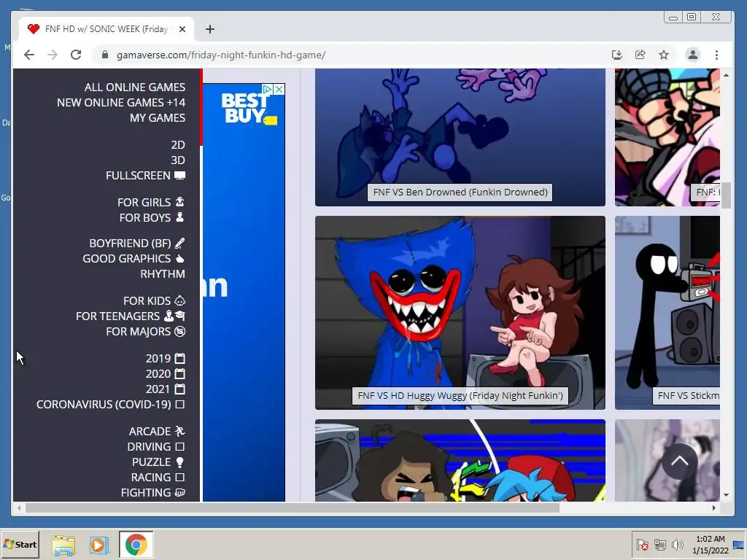Image resolution: width=747 pixels, height=560 pixels.
Task: Click the Chrome back arrow
Action: point(29,55)
